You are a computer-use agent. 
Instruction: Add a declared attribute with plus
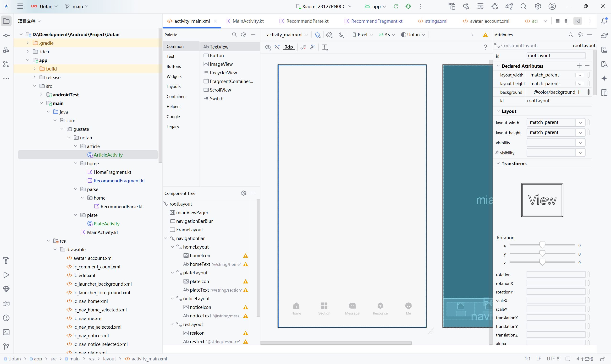[579, 66]
